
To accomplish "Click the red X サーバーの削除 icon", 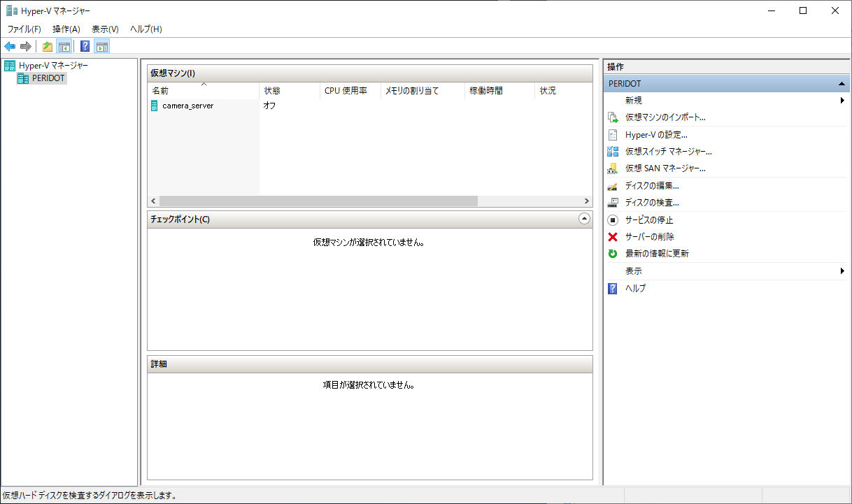I will [x=613, y=237].
